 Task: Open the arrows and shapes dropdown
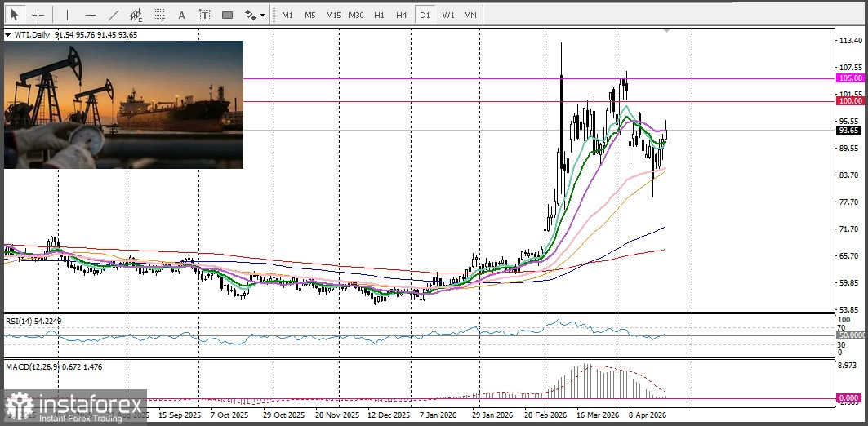click(255, 15)
